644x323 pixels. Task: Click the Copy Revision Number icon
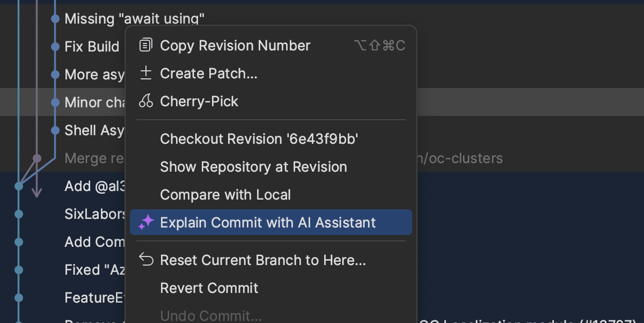tap(145, 46)
